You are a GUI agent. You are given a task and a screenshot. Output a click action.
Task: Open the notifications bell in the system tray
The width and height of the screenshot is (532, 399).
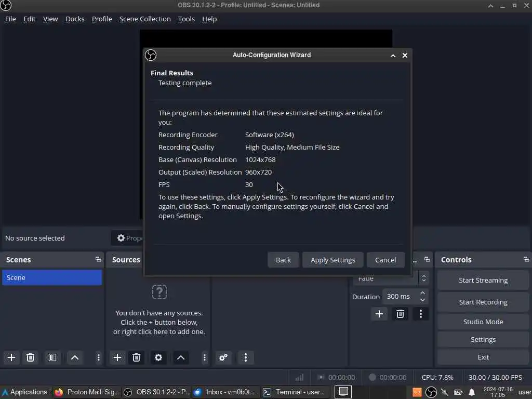tap(472, 392)
